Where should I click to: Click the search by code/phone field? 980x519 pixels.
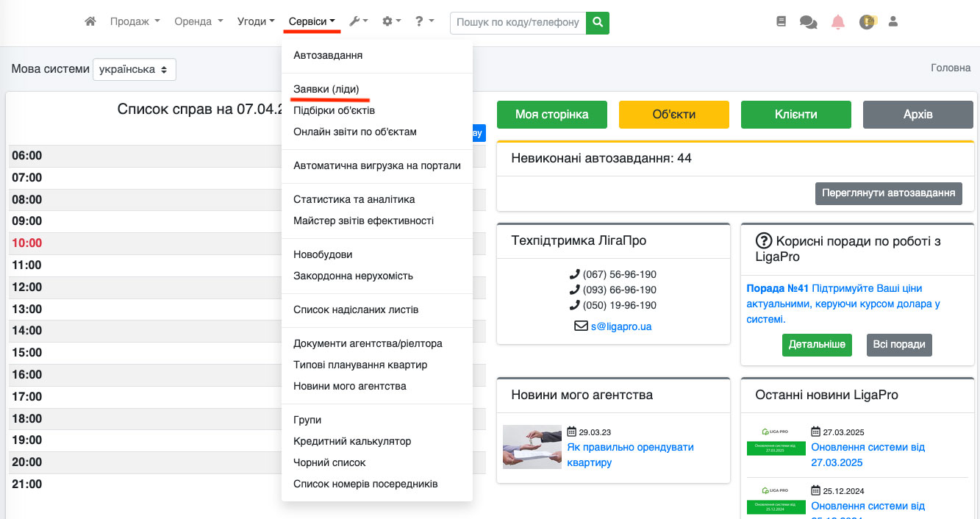[518, 23]
